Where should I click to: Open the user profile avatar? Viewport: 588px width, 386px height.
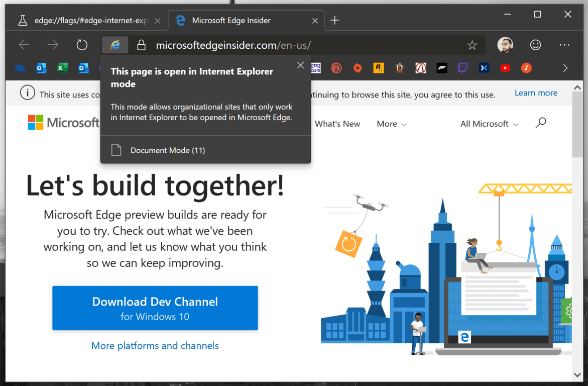505,45
